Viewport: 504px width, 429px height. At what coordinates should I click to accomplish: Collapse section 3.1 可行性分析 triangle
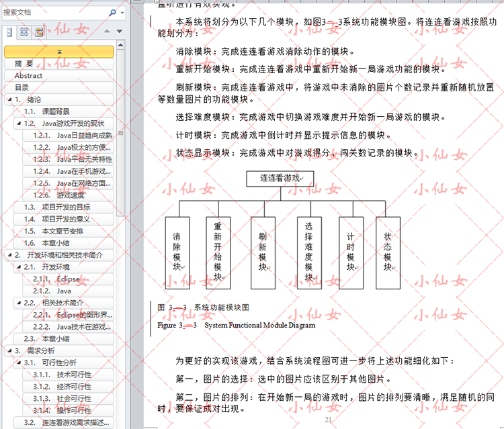click(19, 363)
